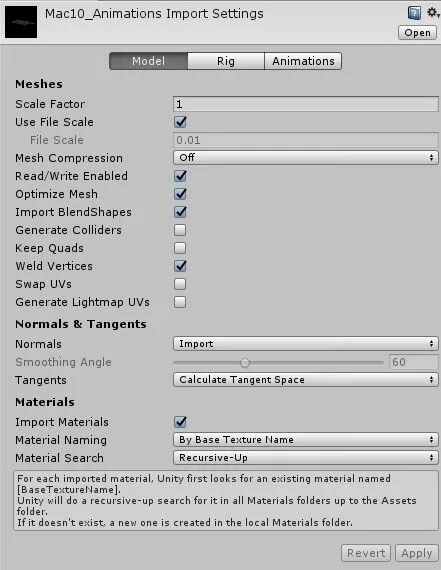Open the gear settings menu icon
The height and width of the screenshot is (570, 441).
tap(433, 12)
